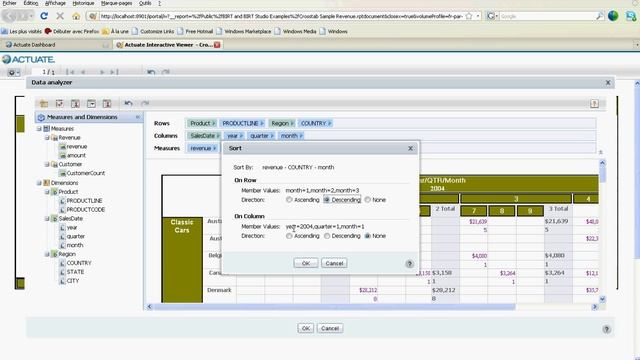Screen dimensions: 640x360
Task: Click the crosstab horizontal scrollbar
Action: [334, 307]
